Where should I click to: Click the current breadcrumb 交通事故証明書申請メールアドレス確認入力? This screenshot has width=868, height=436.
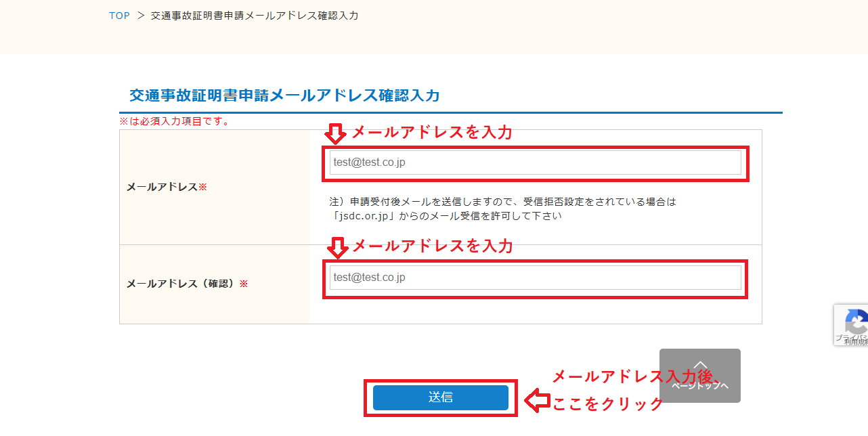point(255,15)
